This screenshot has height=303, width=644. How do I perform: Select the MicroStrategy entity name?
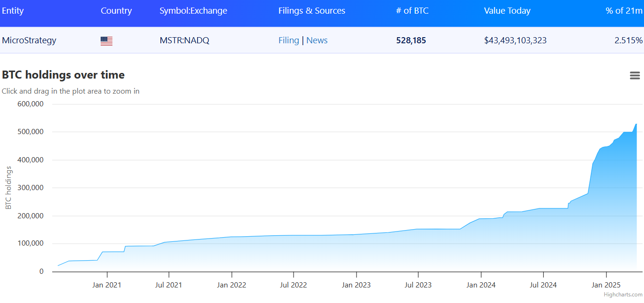point(29,40)
